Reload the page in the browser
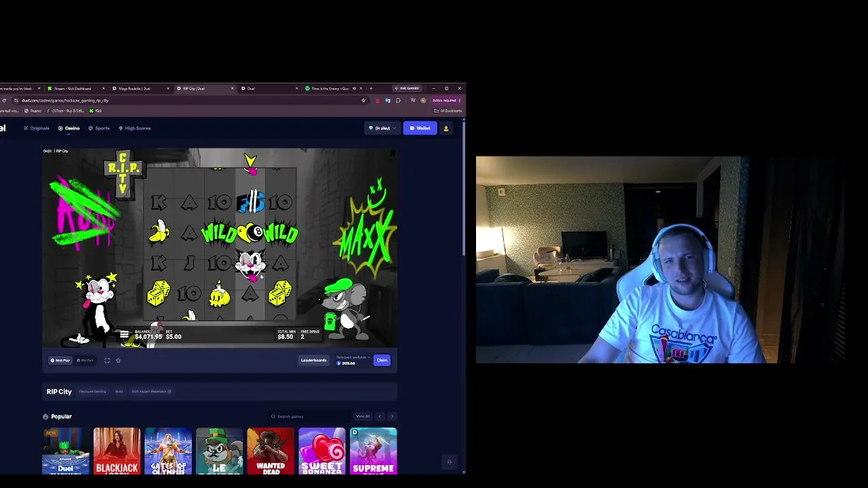868x488 pixels. [4, 100]
